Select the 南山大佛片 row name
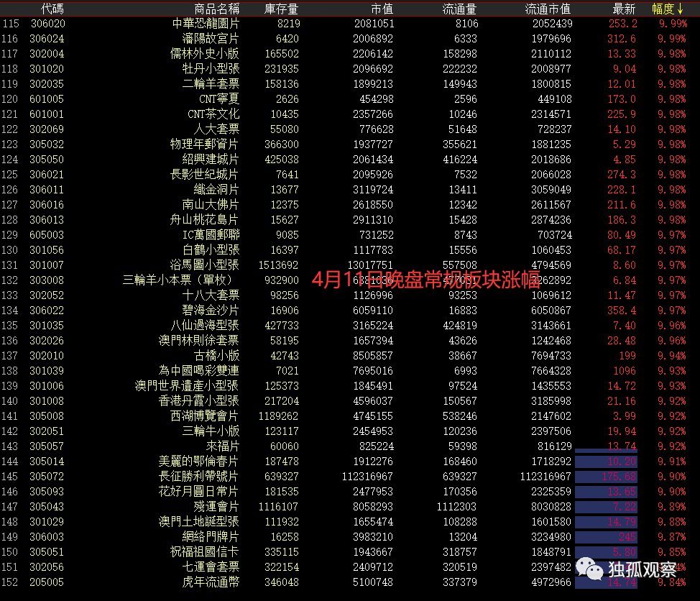 coord(211,205)
